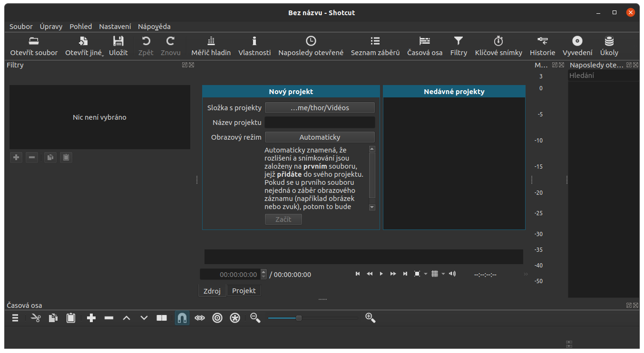This screenshot has width=644, height=353.
Task: Adjust the timeline zoom slider
Action: 299,318
